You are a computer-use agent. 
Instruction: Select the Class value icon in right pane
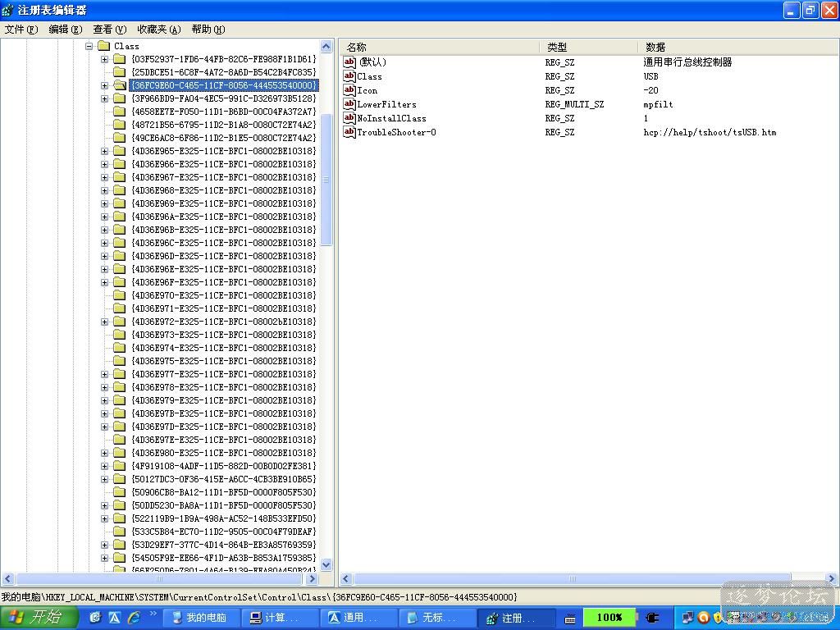pos(349,76)
